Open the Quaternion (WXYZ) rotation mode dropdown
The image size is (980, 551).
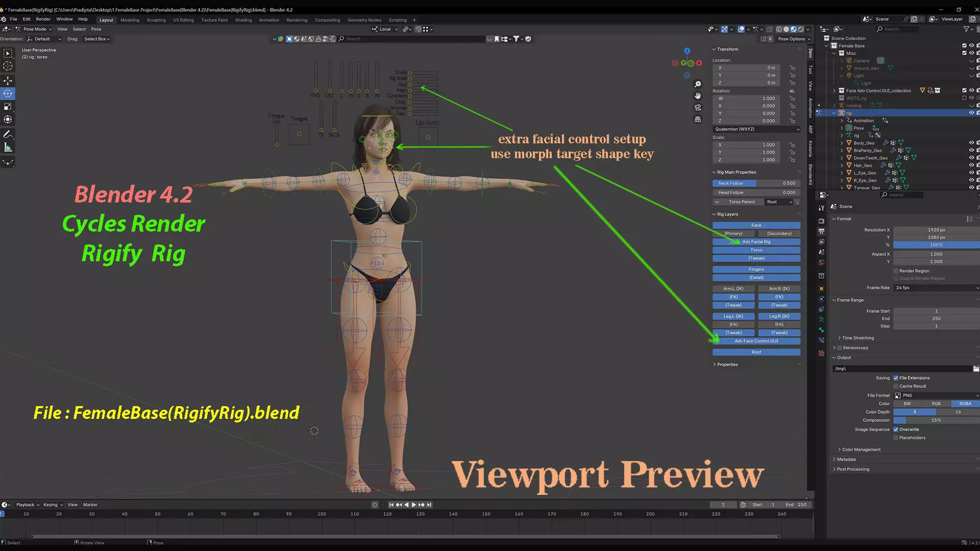click(756, 129)
